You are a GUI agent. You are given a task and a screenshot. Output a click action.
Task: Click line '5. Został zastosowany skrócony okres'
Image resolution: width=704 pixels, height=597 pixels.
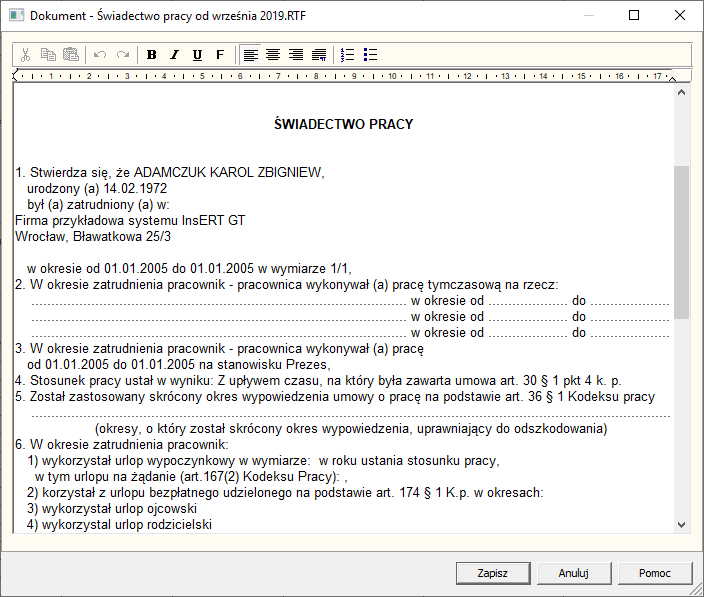tap(335, 397)
